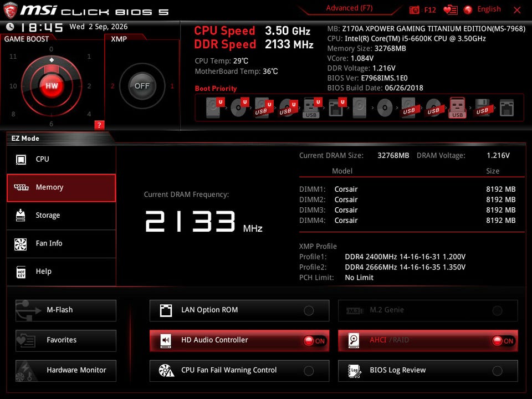Screen dimensions: 532x399
Task: Open M-Flash utility
Action: click(66, 310)
